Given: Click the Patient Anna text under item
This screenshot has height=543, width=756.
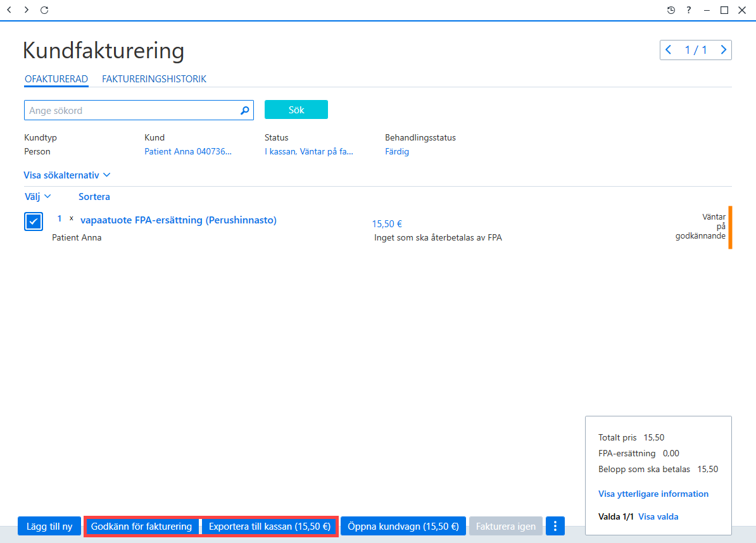Looking at the screenshot, I should (77, 237).
